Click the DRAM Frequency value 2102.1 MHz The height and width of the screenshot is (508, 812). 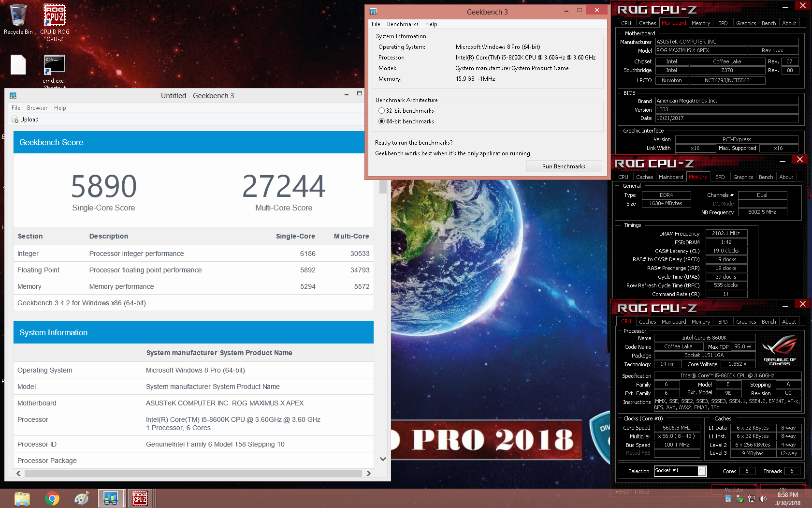coord(726,233)
